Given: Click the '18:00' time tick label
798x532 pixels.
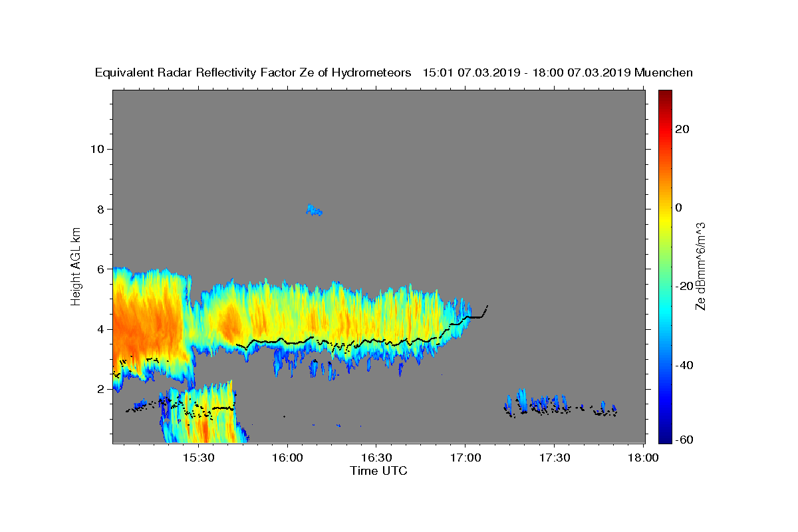Looking at the screenshot, I should point(643,458).
